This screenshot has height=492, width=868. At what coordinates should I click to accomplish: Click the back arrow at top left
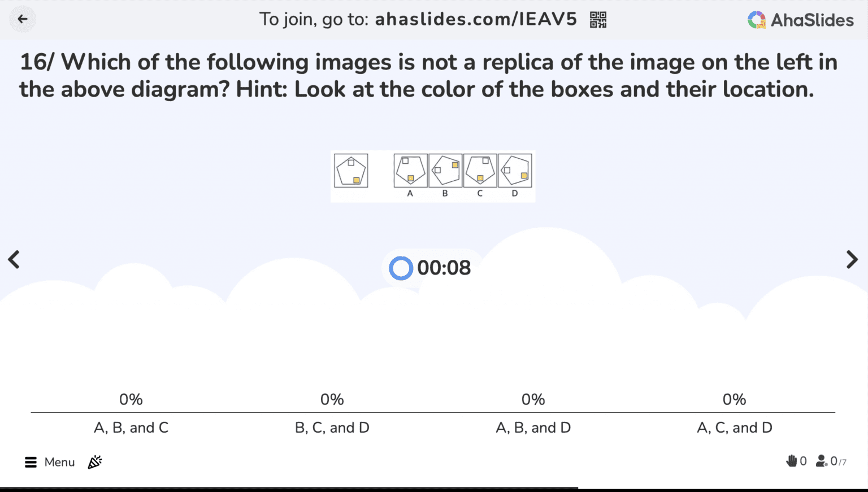[x=22, y=19]
